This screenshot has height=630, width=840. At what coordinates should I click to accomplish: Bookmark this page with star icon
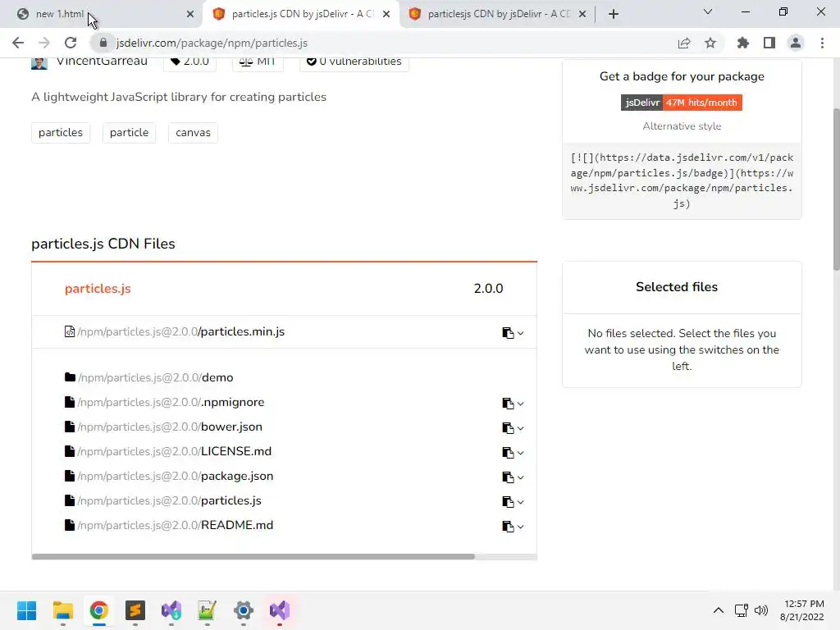[710, 43]
